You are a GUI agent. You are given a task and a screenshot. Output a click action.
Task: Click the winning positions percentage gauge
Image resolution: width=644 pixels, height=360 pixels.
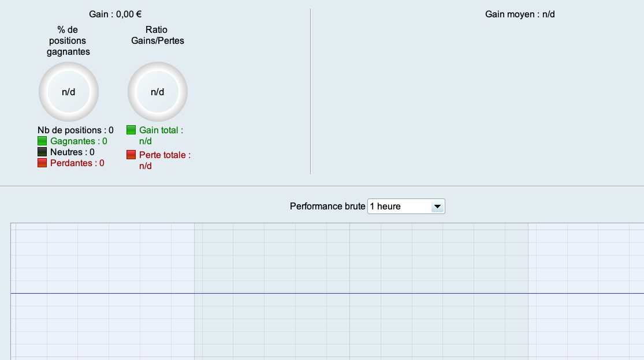coord(69,92)
